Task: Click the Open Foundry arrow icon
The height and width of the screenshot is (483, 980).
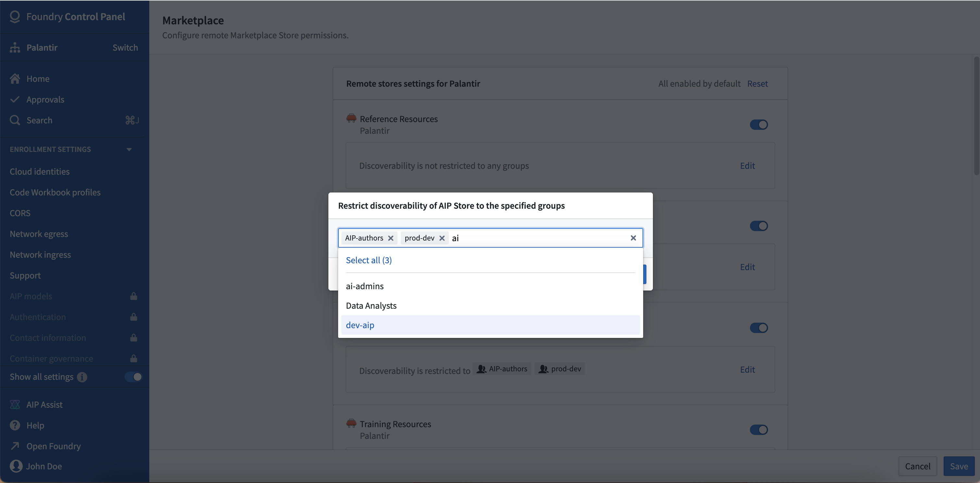Action: 15,446
